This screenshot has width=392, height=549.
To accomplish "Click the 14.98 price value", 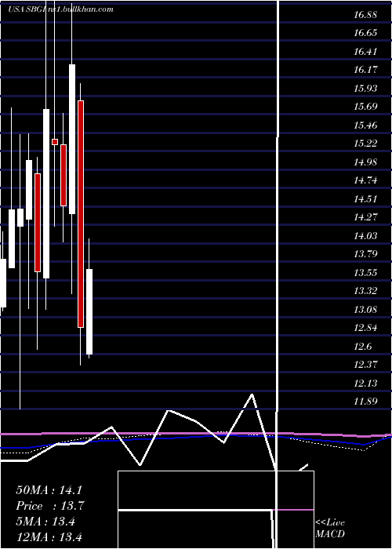I will [365, 162].
